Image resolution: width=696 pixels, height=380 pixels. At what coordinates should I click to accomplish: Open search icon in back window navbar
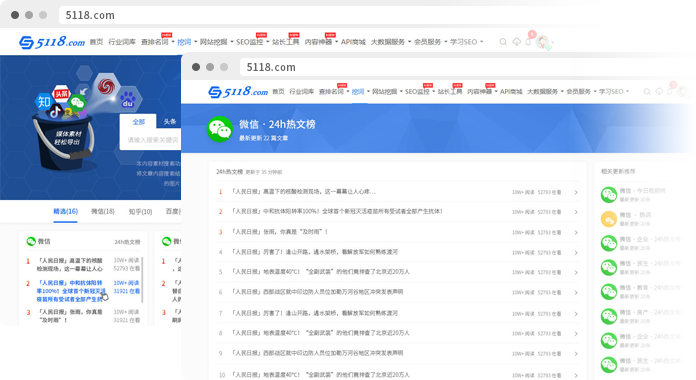(503, 42)
